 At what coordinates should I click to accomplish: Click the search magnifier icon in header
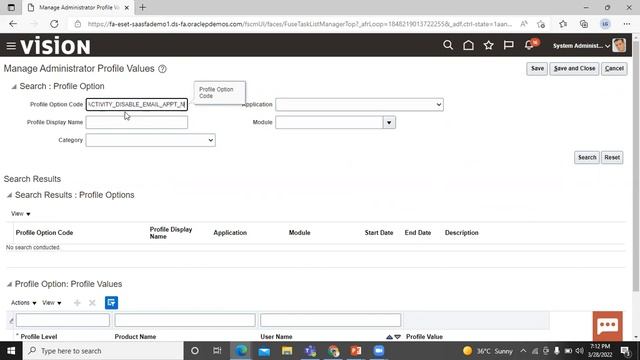pyautogui.click(x=448, y=45)
